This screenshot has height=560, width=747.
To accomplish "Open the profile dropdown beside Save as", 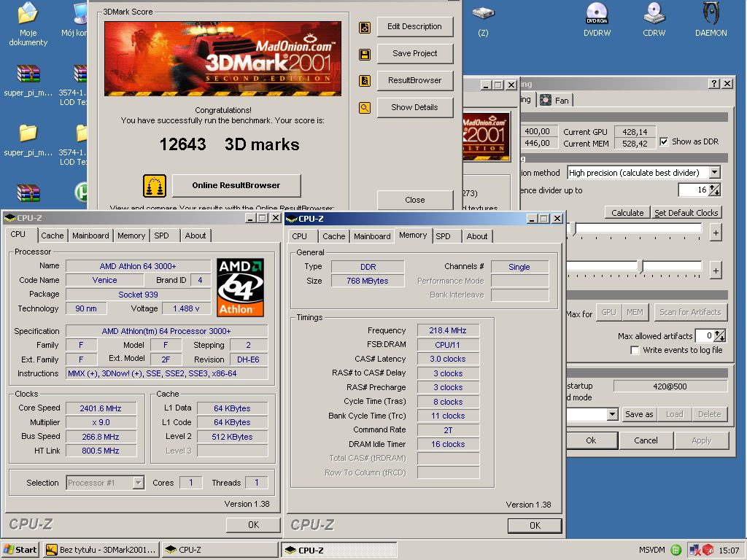I will point(613,414).
